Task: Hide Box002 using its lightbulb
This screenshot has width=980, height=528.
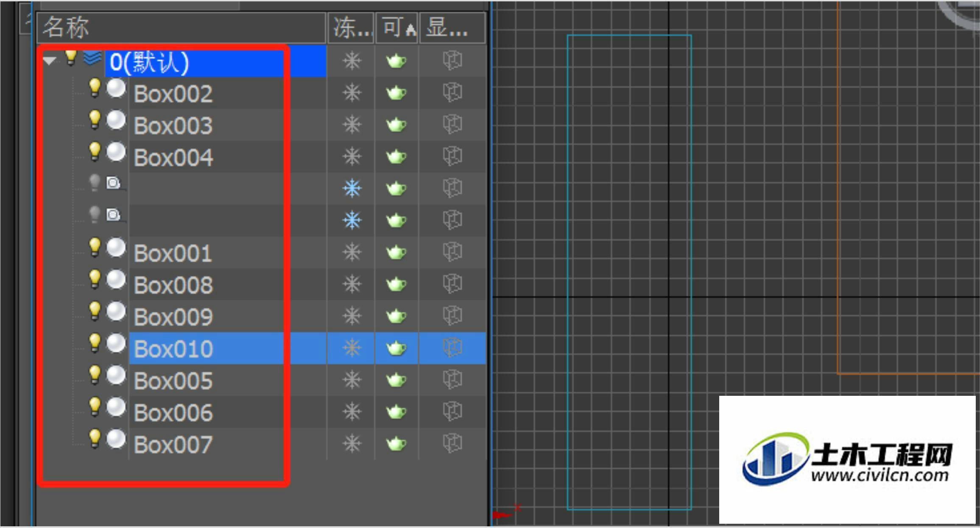Action: coord(95,88)
